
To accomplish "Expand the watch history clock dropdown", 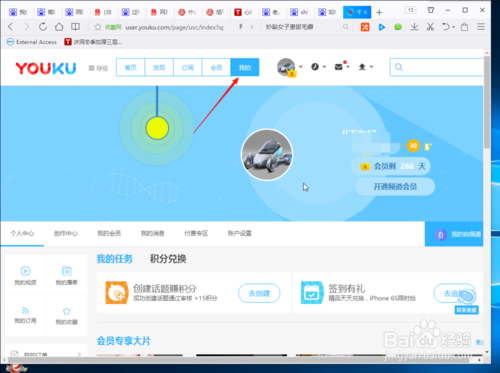I will [324, 67].
